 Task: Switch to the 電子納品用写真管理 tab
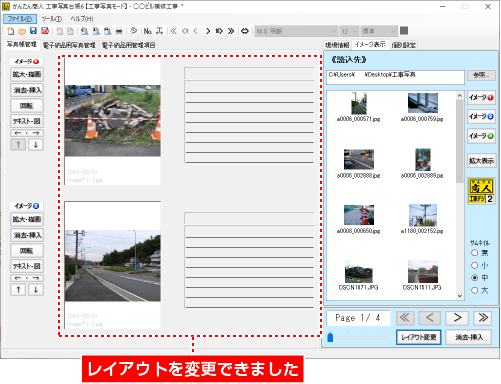click(69, 45)
